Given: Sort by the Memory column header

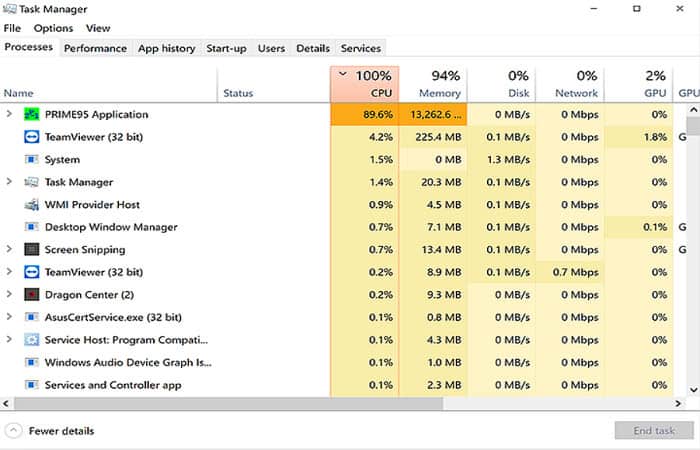Looking at the screenshot, I should (433, 84).
